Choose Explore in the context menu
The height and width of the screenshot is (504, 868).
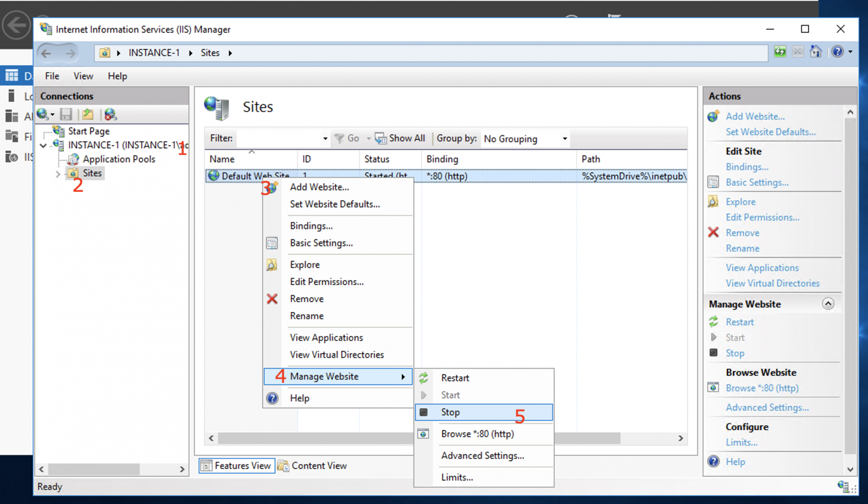305,265
